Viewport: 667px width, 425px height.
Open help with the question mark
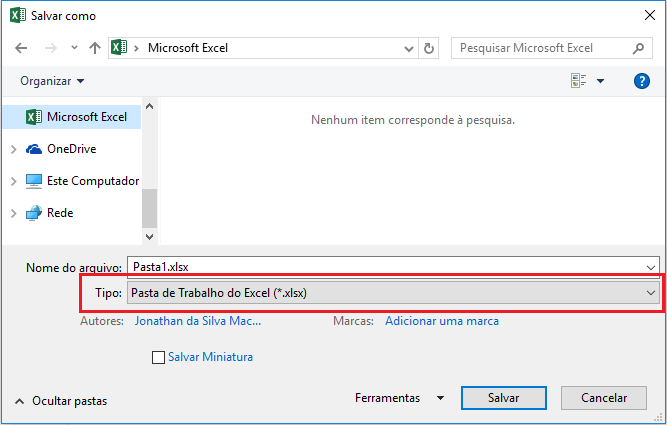pos(641,81)
